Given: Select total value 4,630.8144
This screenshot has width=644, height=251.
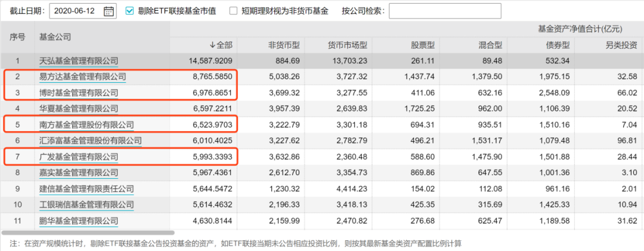Looking at the screenshot, I should coord(213,221).
